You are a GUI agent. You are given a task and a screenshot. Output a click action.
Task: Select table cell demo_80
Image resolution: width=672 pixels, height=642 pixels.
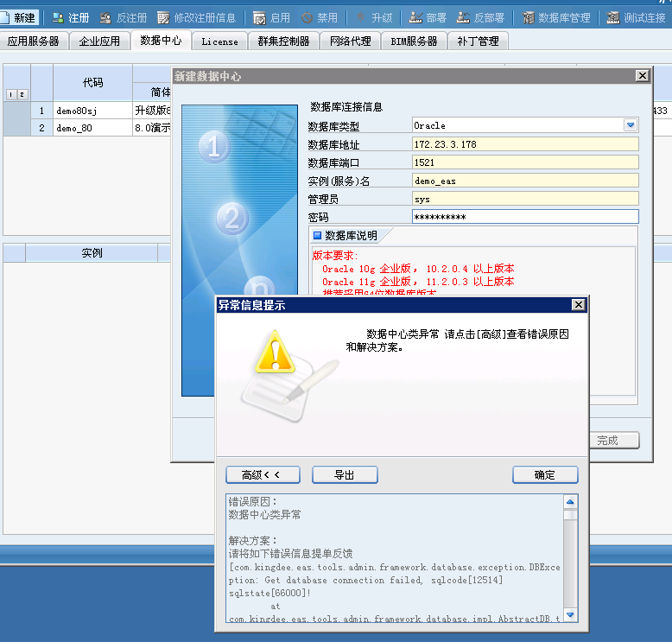tap(92, 128)
